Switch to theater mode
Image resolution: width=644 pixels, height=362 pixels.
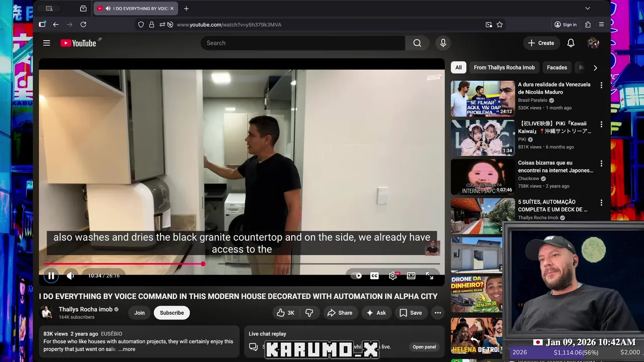pos(411,276)
